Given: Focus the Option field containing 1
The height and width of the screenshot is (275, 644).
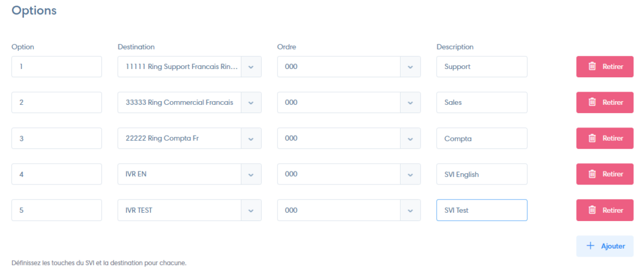Looking at the screenshot, I should 57,67.
